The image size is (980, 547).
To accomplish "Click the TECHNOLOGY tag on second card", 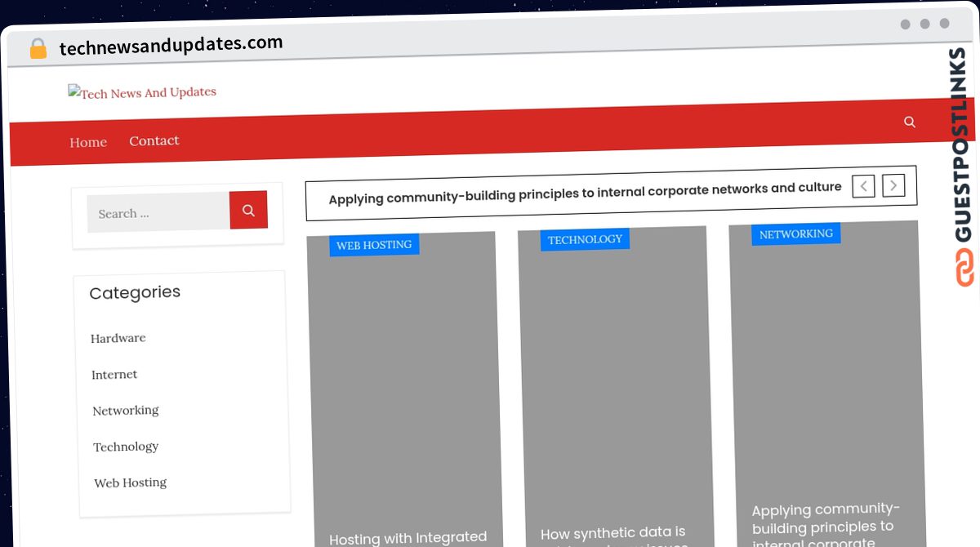I will pyautogui.click(x=585, y=239).
